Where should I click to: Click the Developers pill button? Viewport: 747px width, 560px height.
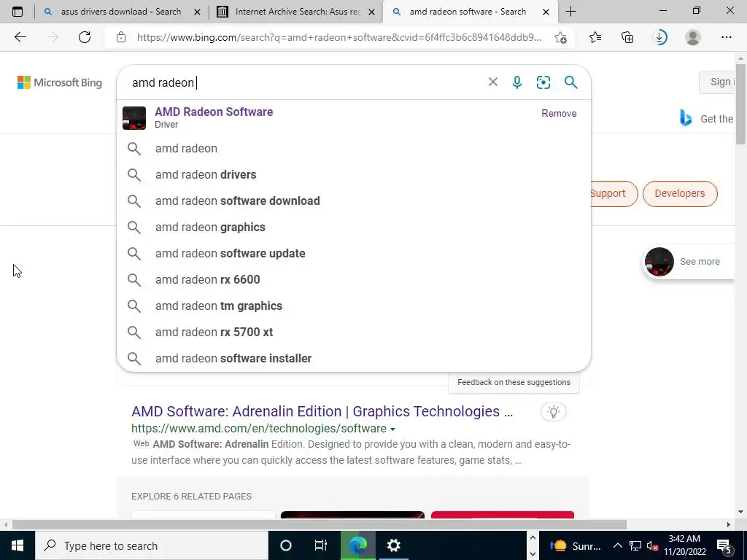click(x=680, y=193)
